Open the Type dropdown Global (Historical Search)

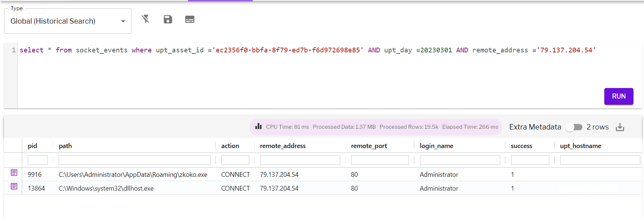[x=68, y=21]
